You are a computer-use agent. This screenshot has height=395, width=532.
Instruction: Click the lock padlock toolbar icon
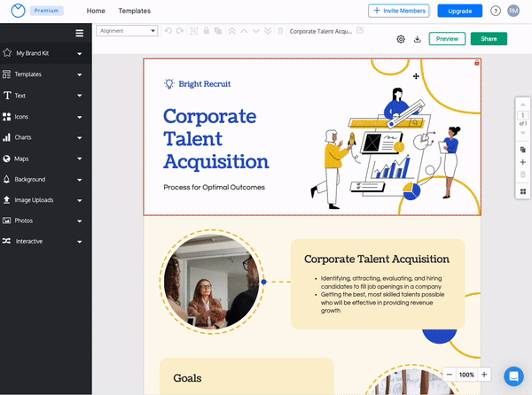[x=206, y=31]
